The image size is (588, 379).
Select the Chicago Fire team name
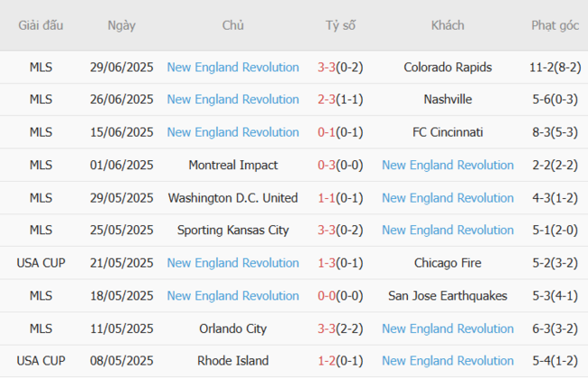pos(448,262)
